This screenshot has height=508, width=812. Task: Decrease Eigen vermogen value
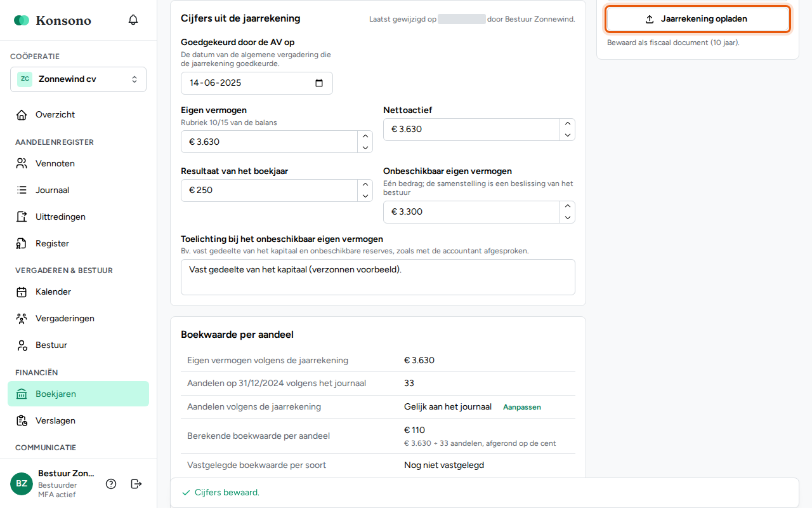365,147
